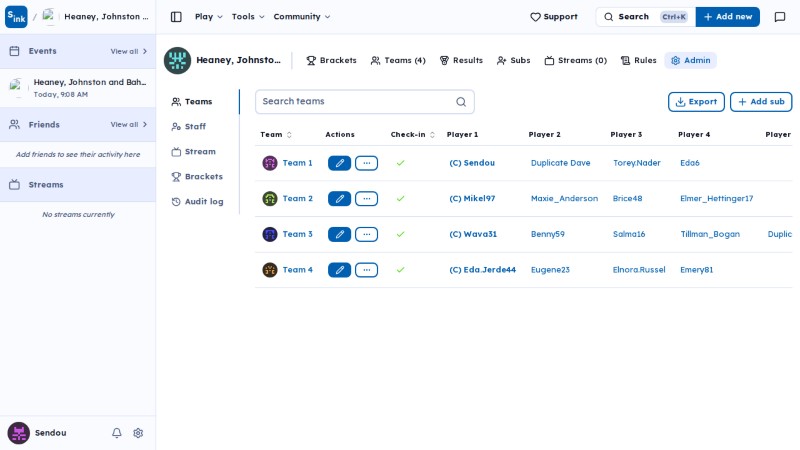The width and height of the screenshot is (800, 450).
Task: Edit Team 4 with pencil button
Action: 339,270
